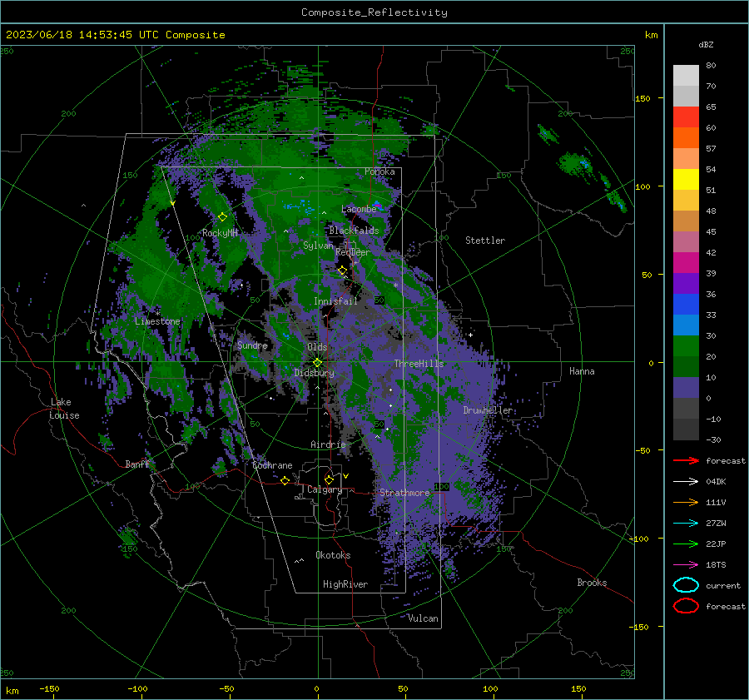The image size is (749, 700).
Task: Click the RockyMH label
Action: click(221, 233)
